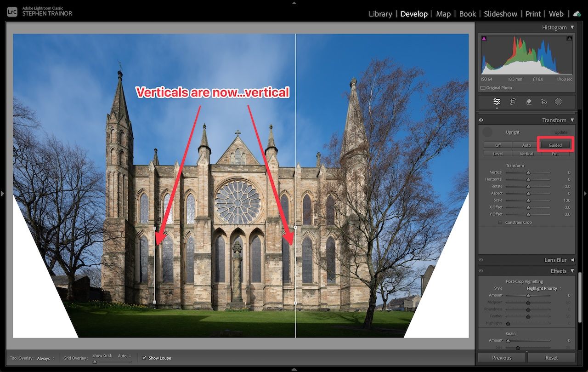Open the Show Grid Auto dropdown
The width and height of the screenshot is (588, 372).
124,356
